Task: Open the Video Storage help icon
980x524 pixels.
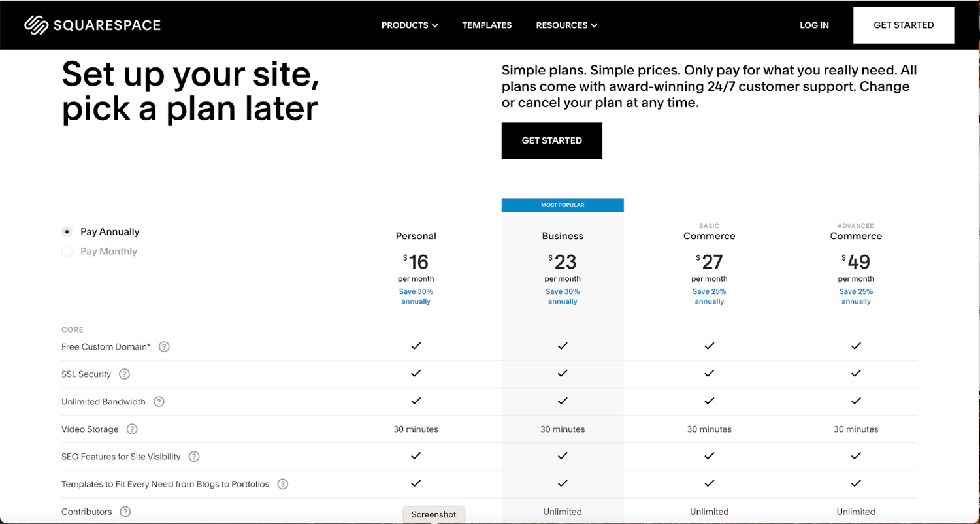Action: [131, 429]
